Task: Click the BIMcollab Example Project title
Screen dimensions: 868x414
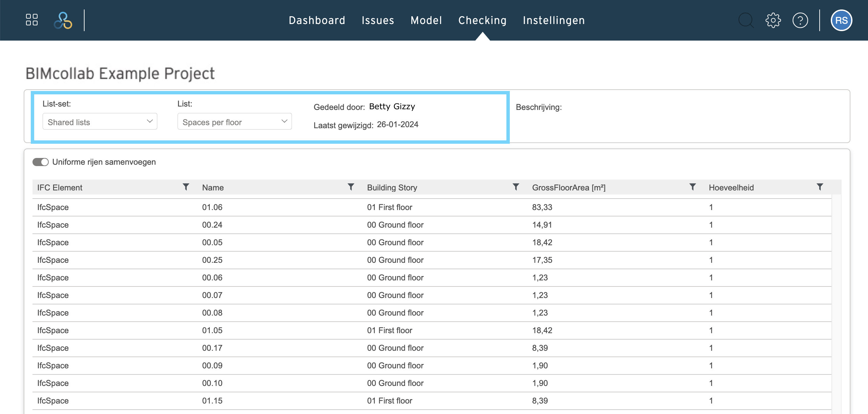Action: pos(120,73)
